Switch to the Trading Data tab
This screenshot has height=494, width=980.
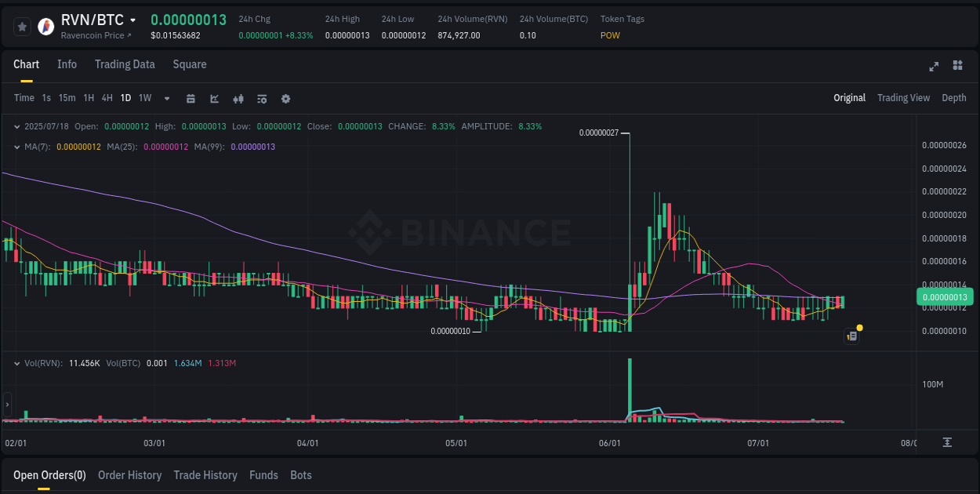(125, 64)
